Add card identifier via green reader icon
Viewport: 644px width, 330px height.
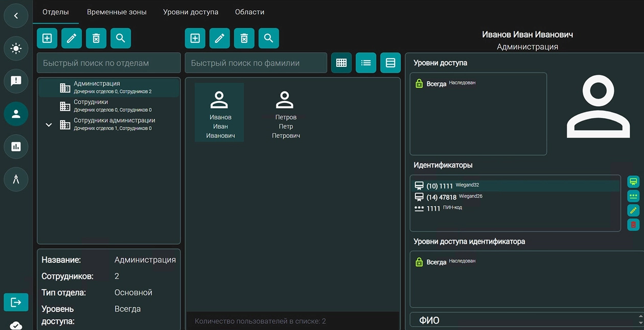tap(633, 181)
